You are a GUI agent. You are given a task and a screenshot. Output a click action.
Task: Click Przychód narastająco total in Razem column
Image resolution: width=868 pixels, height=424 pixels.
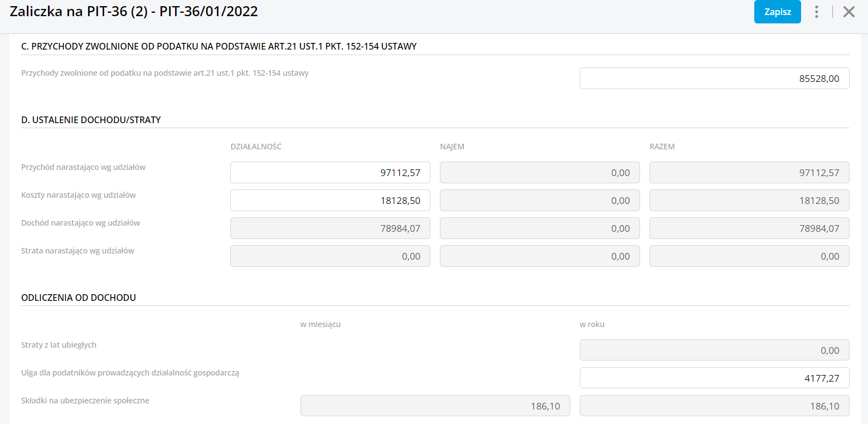tap(749, 173)
